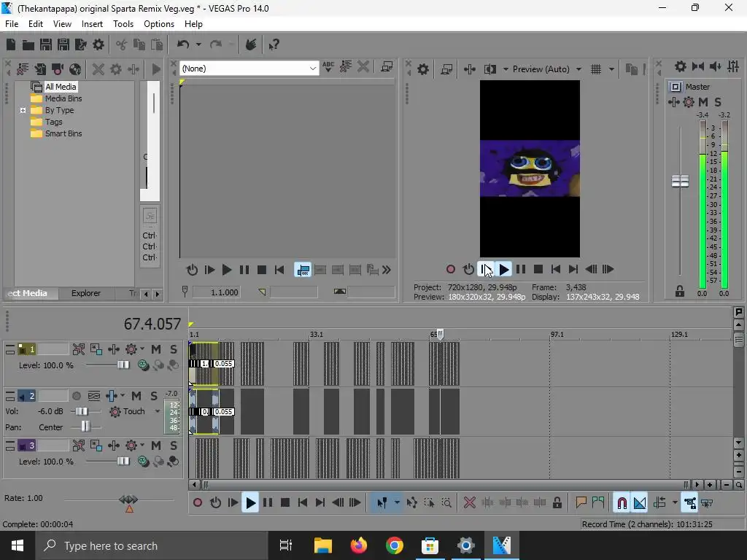Toggle Automatic Crossfades icon
Viewport: 747px width, 560px height.
640,503
